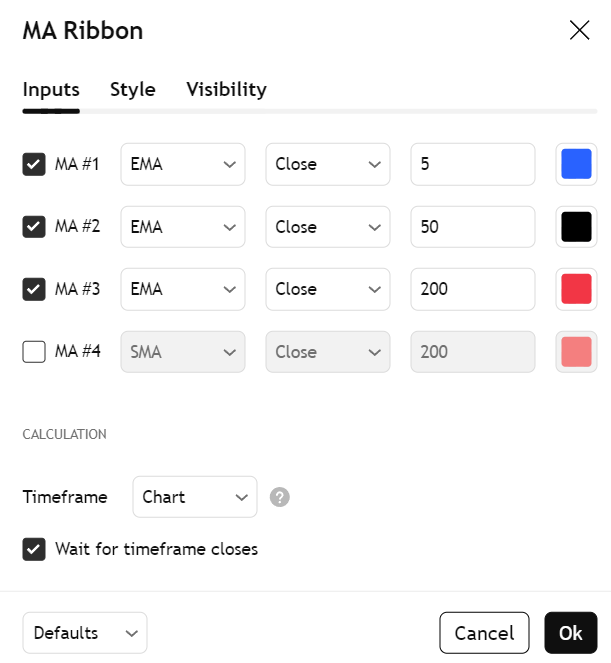Viewport: 611px width, 663px height.
Task: Open the blue MA #1 color swatch
Action: (x=576, y=164)
